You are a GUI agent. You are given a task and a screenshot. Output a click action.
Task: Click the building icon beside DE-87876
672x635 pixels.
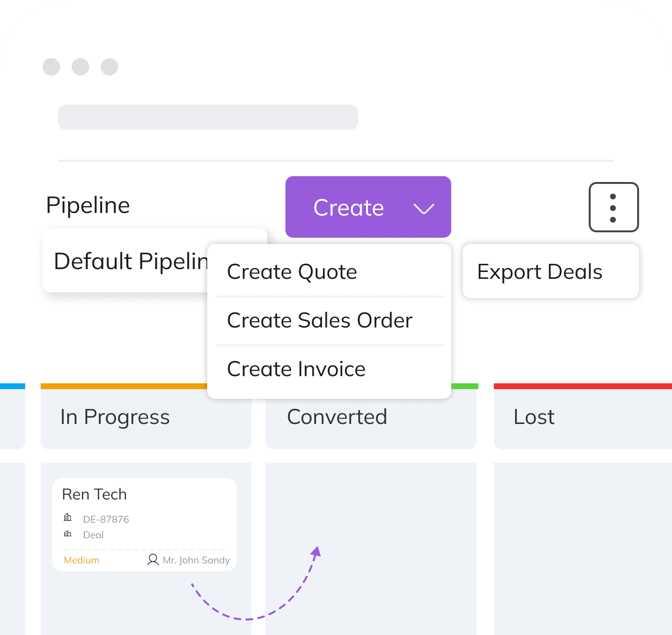click(x=68, y=518)
